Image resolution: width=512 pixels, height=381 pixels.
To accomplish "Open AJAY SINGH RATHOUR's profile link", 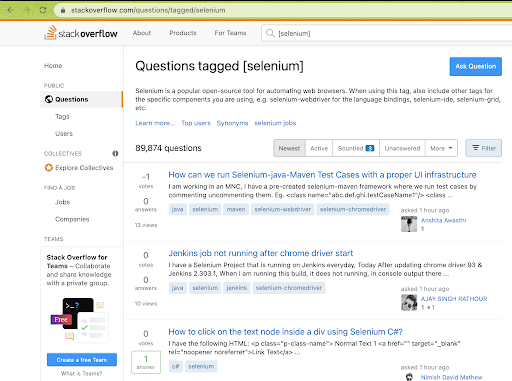I will [454, 299].
